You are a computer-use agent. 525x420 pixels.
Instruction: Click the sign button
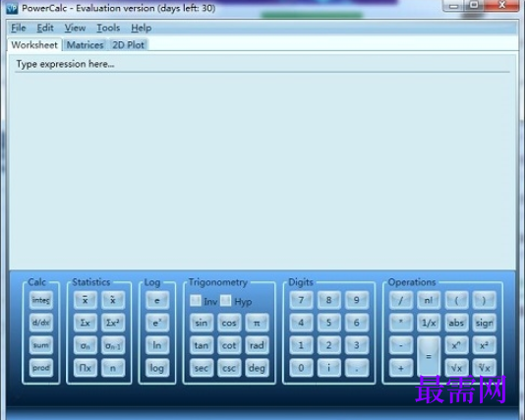click(484, 323)
